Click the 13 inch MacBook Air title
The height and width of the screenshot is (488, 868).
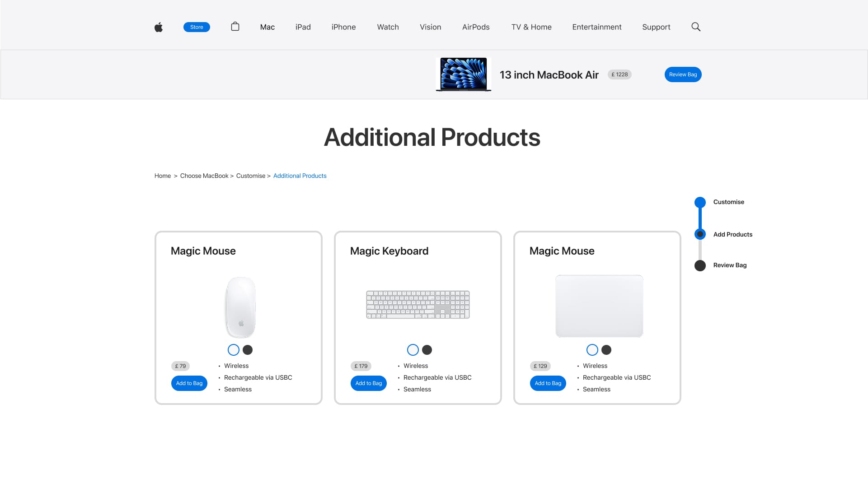click(549, 75)
